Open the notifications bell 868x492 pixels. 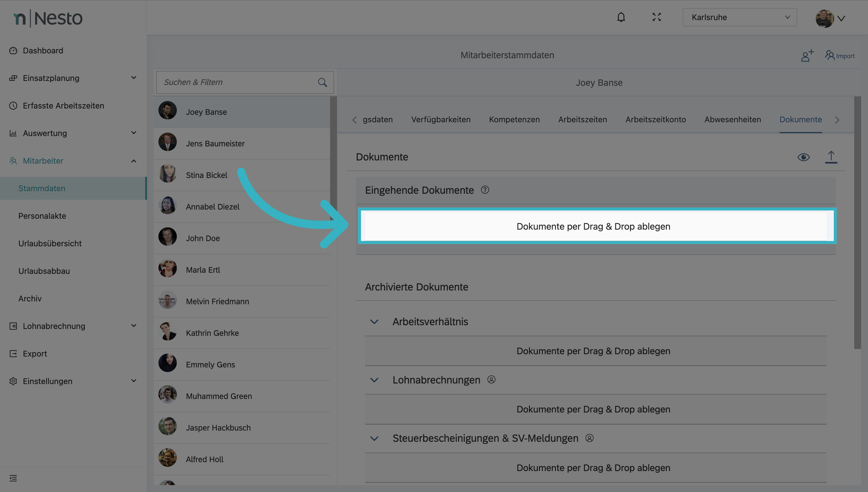tap(621, 17)
